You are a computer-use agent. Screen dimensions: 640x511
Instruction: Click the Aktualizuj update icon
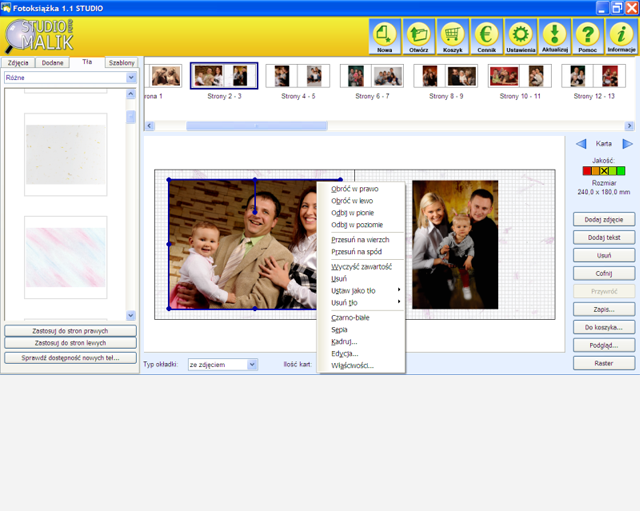point(554,35)
